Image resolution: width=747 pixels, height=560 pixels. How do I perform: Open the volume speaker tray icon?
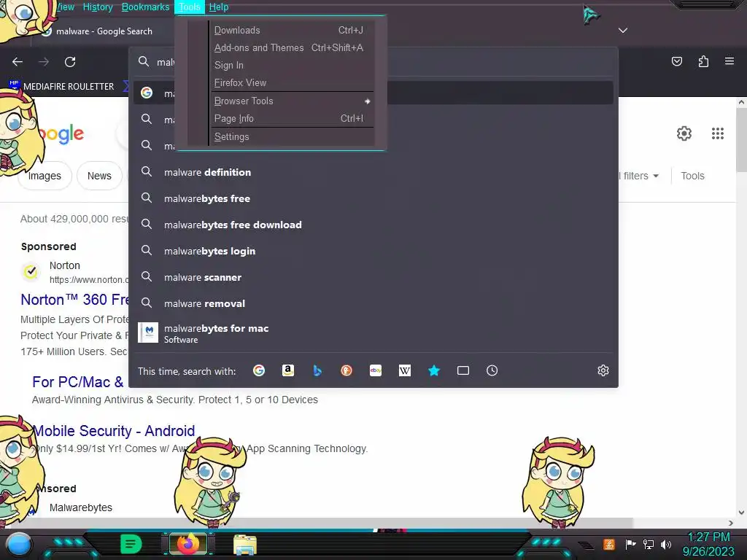pyautogui.click(x=666, y=544)
